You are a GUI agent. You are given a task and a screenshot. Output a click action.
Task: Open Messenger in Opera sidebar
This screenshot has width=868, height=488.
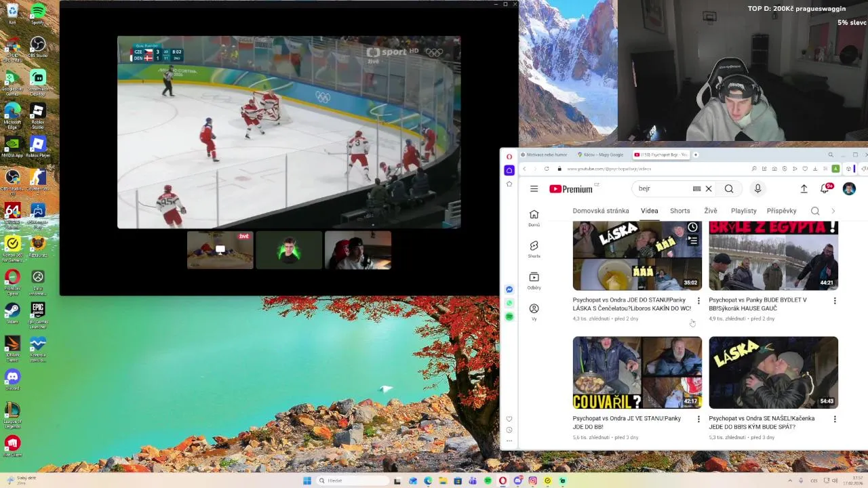coord(509,289)
